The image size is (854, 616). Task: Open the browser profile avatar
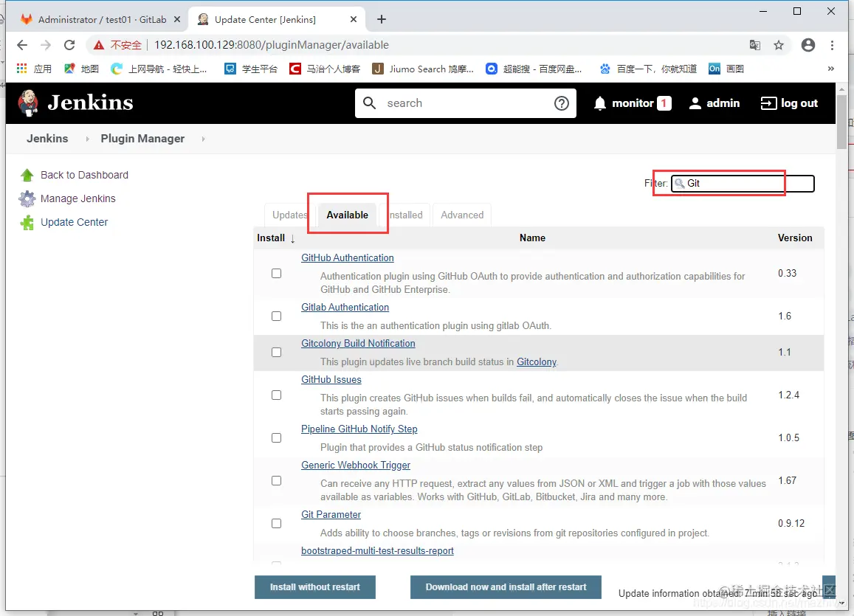click(808, 45)
